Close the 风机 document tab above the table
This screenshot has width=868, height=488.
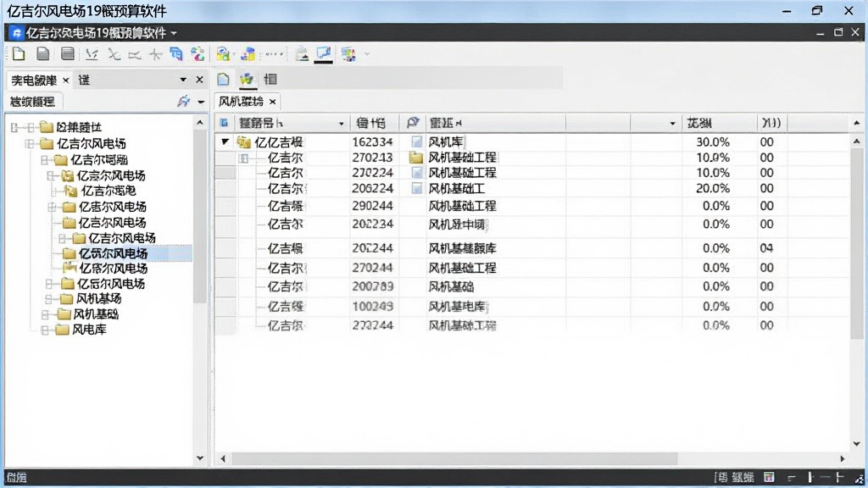[272, 102]
